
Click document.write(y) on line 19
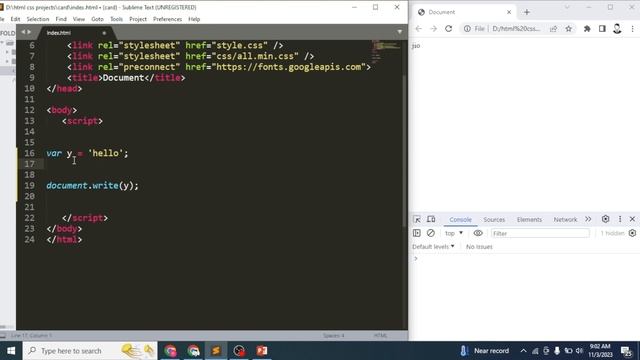(x=92, y=186)
